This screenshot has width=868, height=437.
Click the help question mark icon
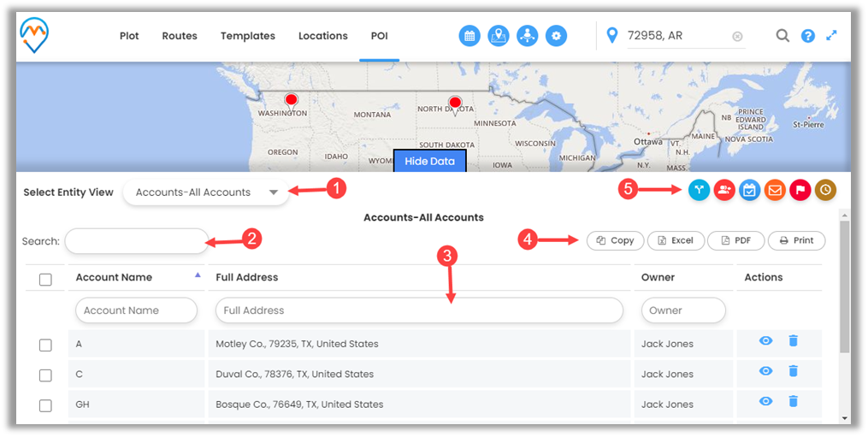coord(807,36)
